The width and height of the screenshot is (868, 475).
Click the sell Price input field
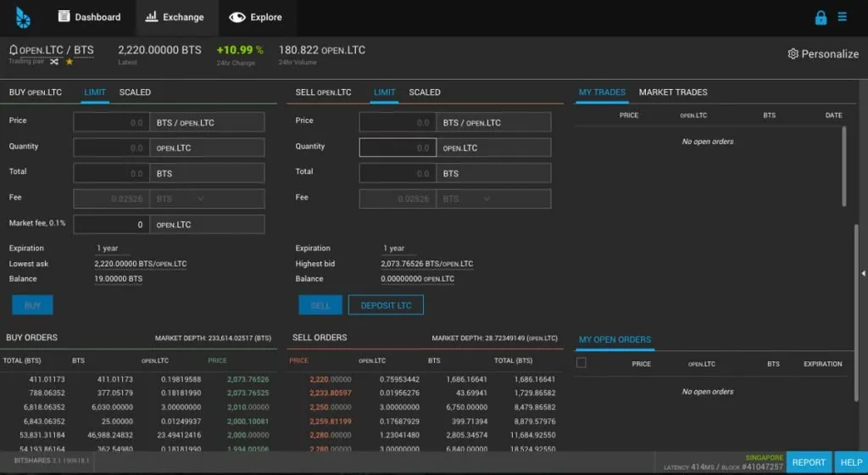(x=398, y=122)
